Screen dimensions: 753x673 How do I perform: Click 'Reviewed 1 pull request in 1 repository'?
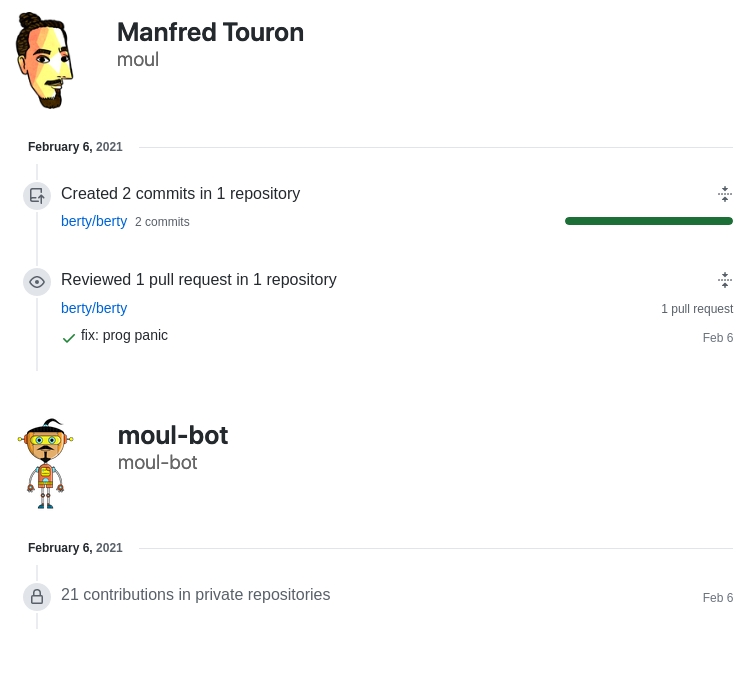(198, 280)
